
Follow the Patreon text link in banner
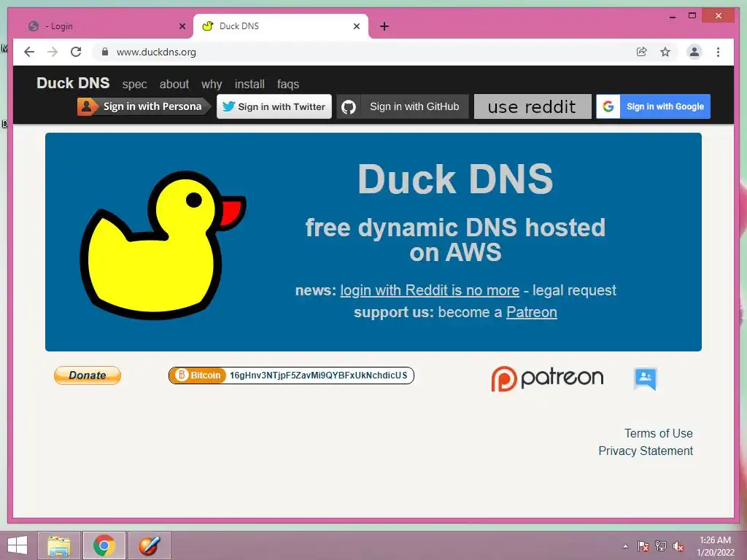[532, 312]
